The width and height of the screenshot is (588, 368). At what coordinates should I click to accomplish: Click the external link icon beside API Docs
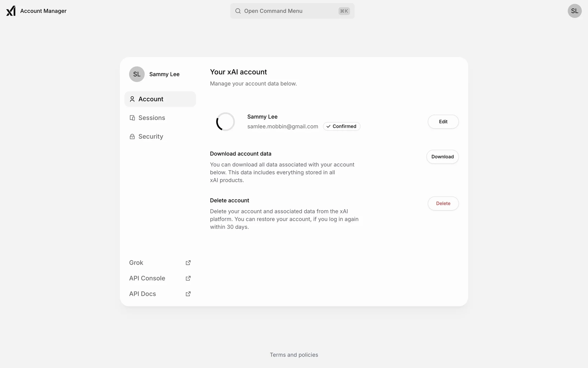188,294
